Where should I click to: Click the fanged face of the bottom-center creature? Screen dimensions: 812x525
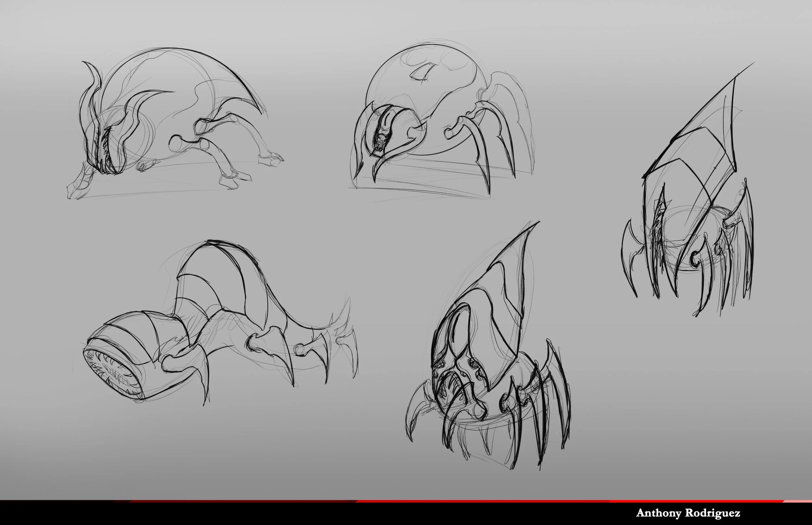[x=450, y=382]
